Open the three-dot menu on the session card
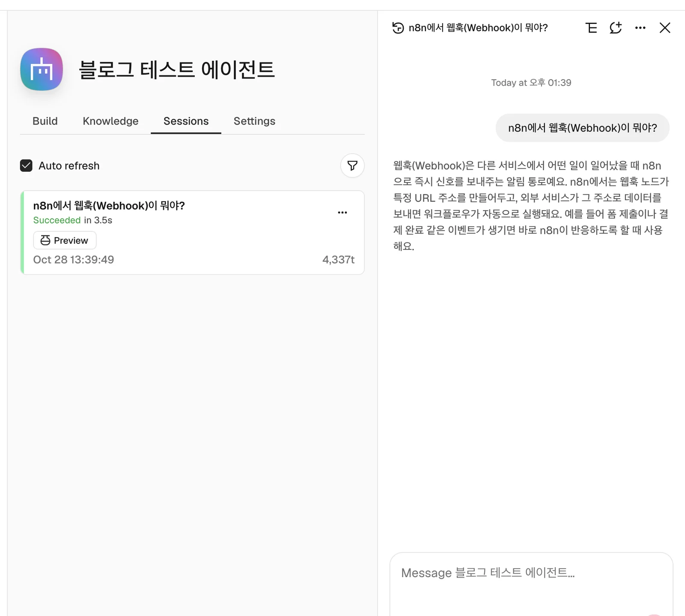The image size is (685, 616). pyautogui.click(x=342, y=212)
